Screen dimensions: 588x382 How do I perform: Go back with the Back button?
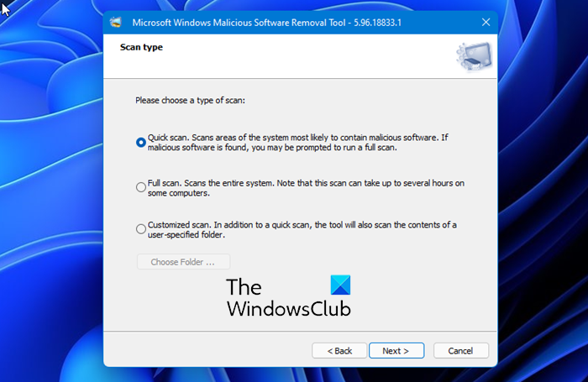(x=339, y=350)
